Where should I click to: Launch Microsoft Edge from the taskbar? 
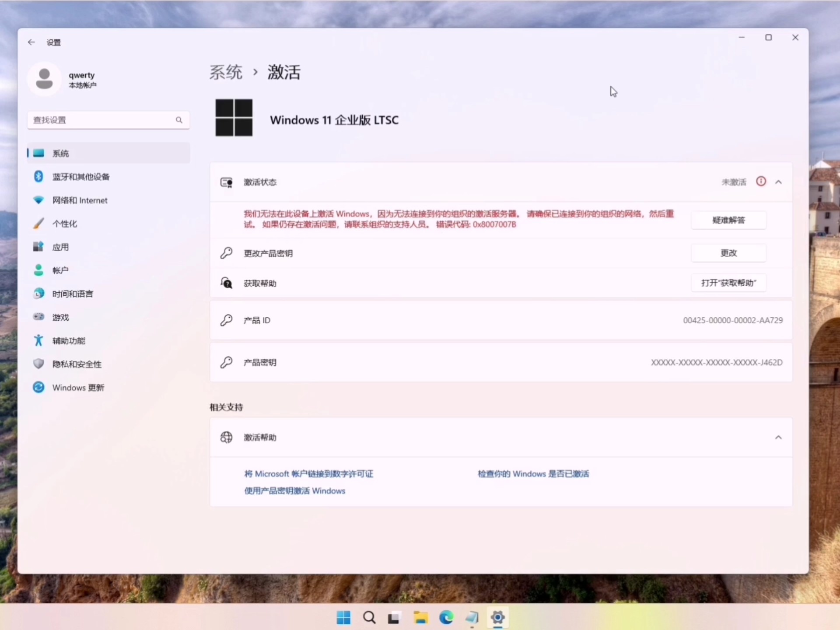(446, 617)
